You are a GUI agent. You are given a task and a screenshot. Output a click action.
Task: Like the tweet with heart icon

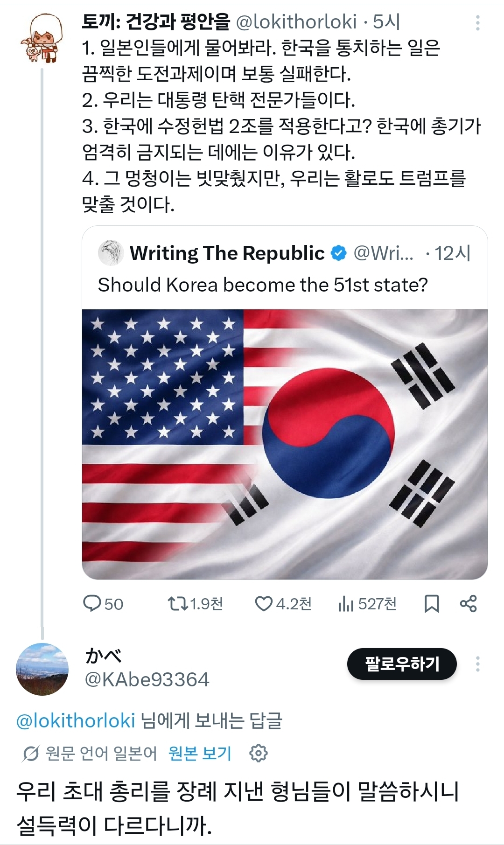click(x=264, y=603)
